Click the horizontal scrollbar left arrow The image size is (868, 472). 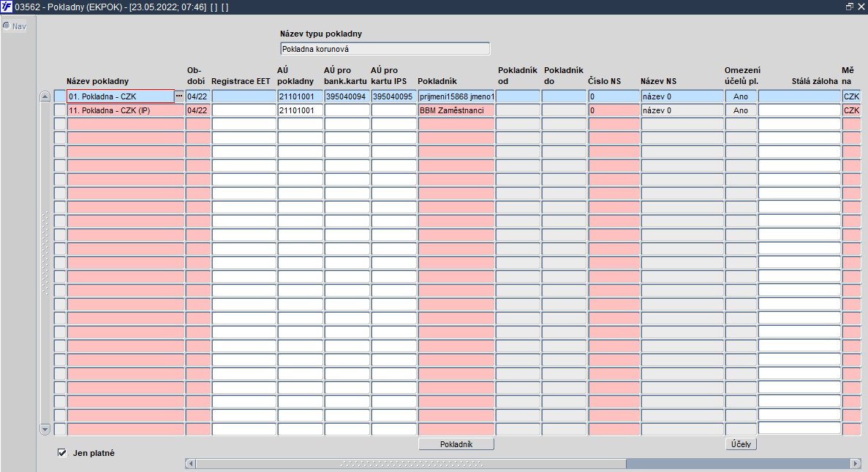(190, 463)
